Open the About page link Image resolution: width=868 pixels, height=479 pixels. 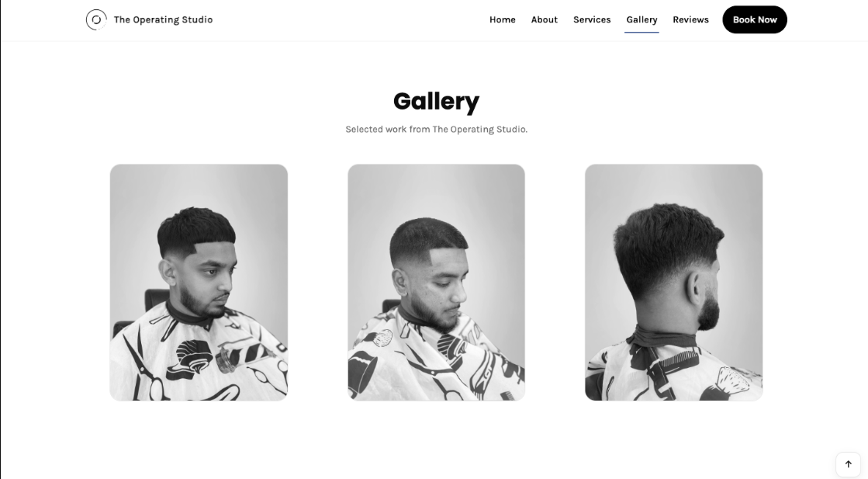pos(545,20)
